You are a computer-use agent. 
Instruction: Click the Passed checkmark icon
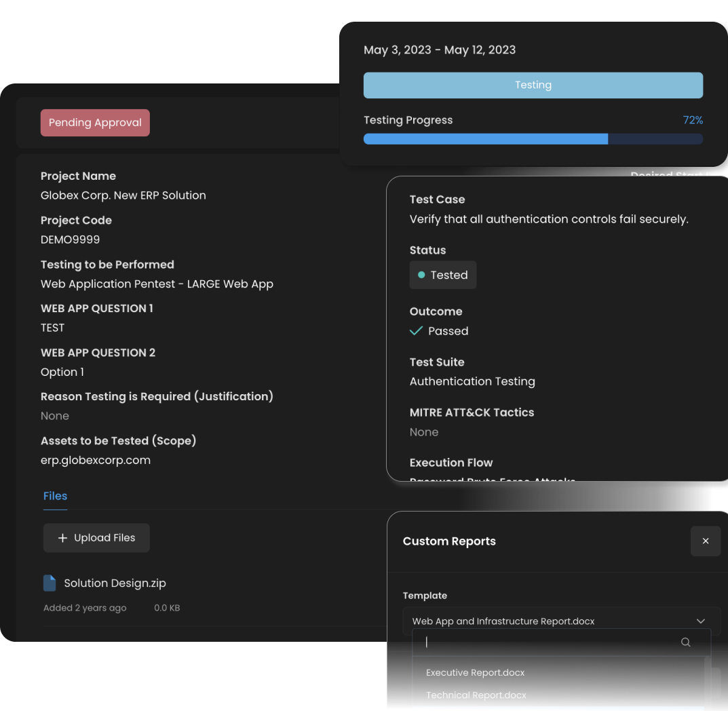[417, 331]
